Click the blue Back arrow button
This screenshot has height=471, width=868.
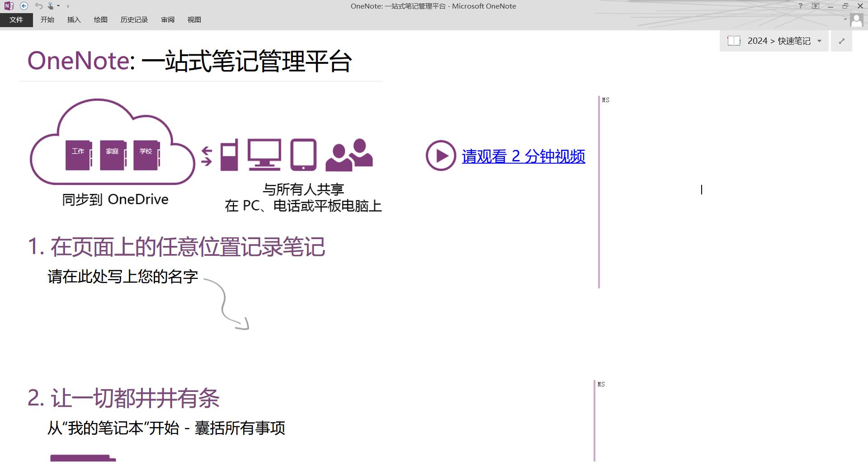click(x=24, y=6)
